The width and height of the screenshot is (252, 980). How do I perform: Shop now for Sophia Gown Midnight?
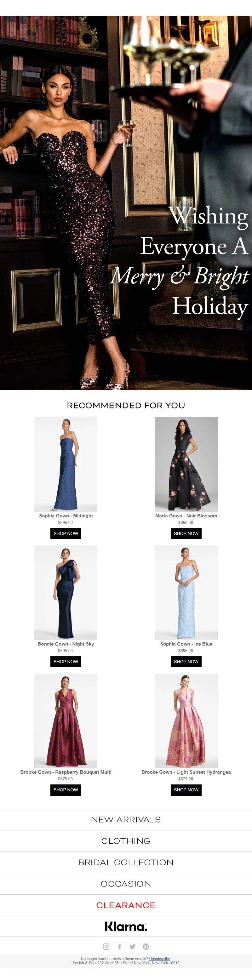66,533
